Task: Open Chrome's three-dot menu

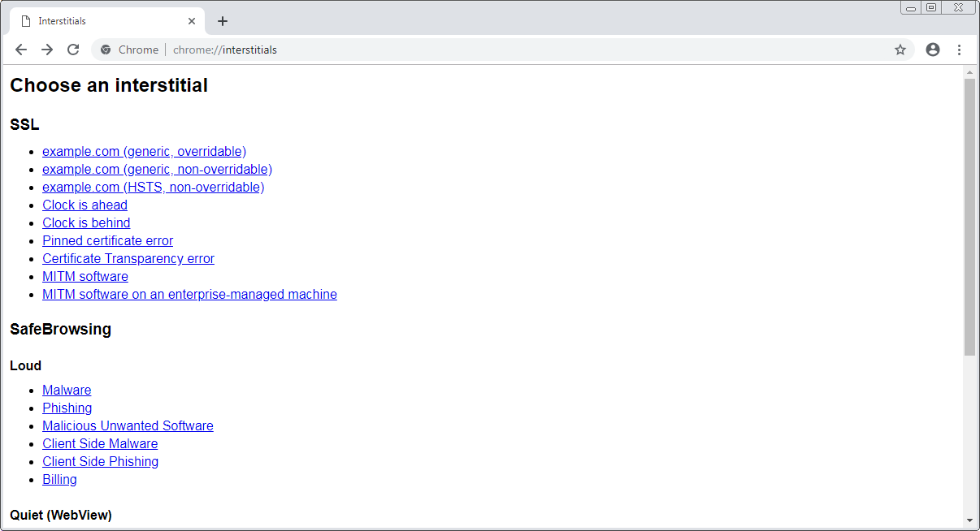Action: pos(960,50)
